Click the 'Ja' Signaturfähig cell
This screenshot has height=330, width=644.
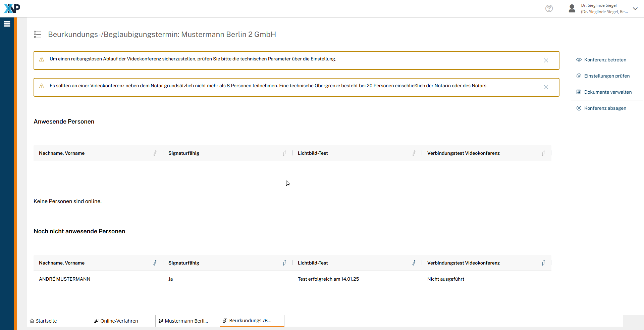point(171,279)
